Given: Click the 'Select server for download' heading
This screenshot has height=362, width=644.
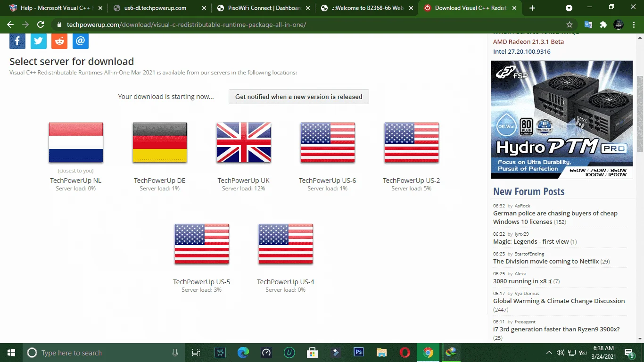Looking at the screenshot, I should tap(72, 61).
